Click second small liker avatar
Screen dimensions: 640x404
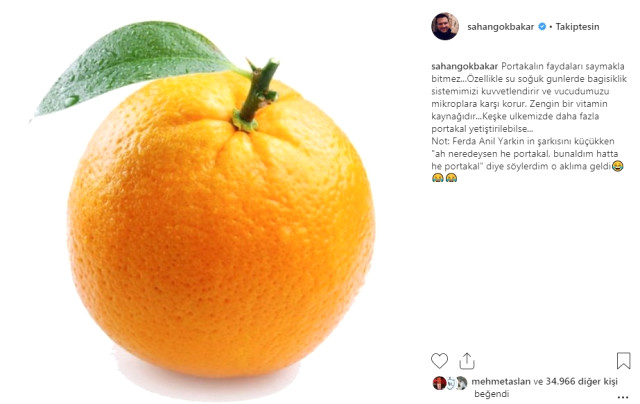point(450,383)
